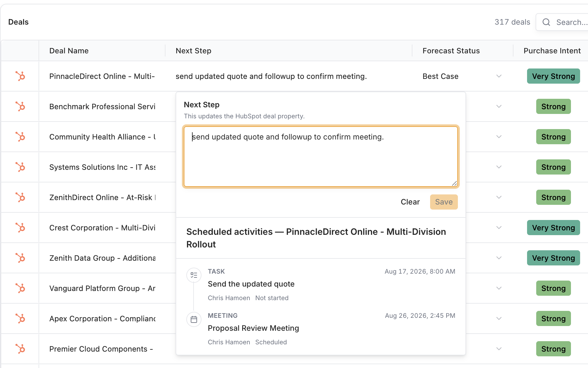588x368 pixels.
Task: Open HubSpot icon for Vanguard Platform Group row
Action: pyautogui.click(x=20, y=288)
